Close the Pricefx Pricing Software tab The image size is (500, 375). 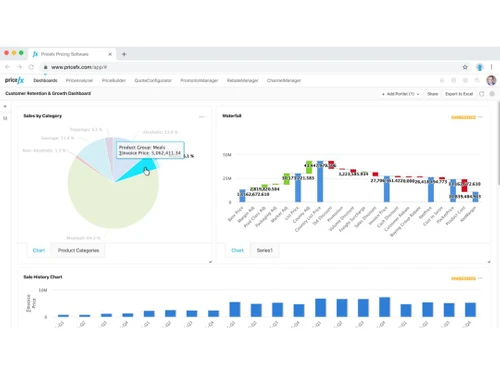pos(110,54)
